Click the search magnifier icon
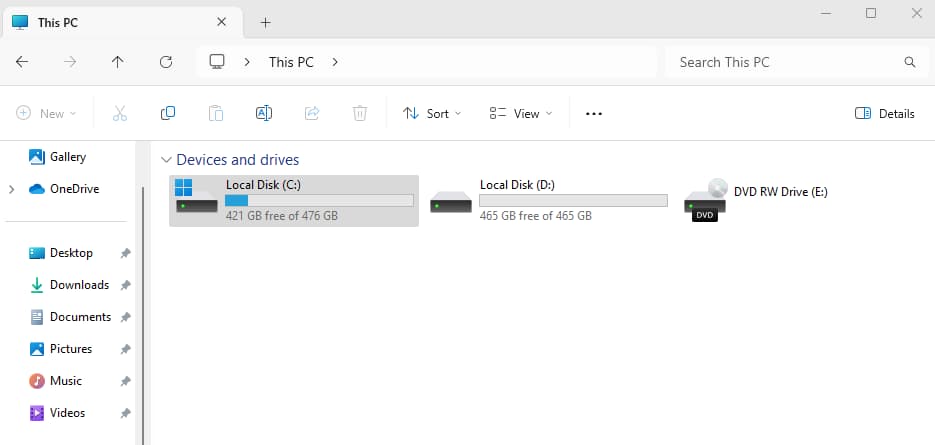This screenshot has width=935, height=445. pos(910,62)
